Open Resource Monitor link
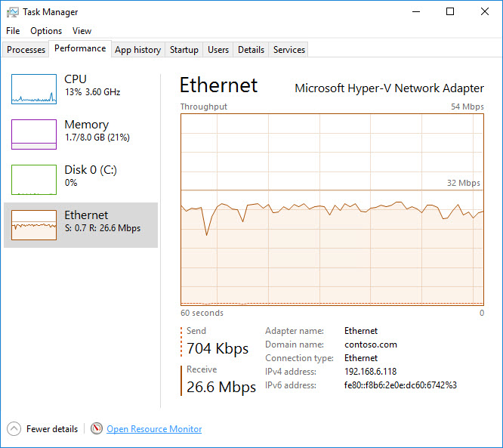503x448 pixels. [154, 429]
